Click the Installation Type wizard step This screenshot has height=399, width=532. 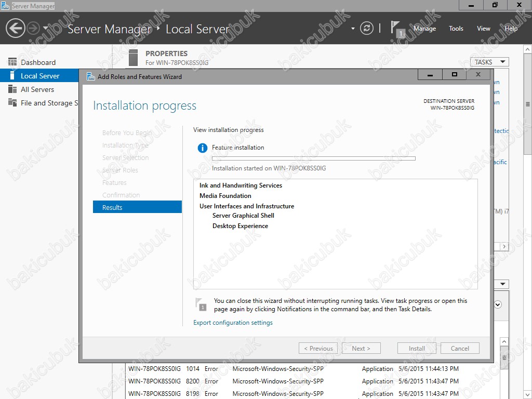pyautogui.click(x=125, y=145)
